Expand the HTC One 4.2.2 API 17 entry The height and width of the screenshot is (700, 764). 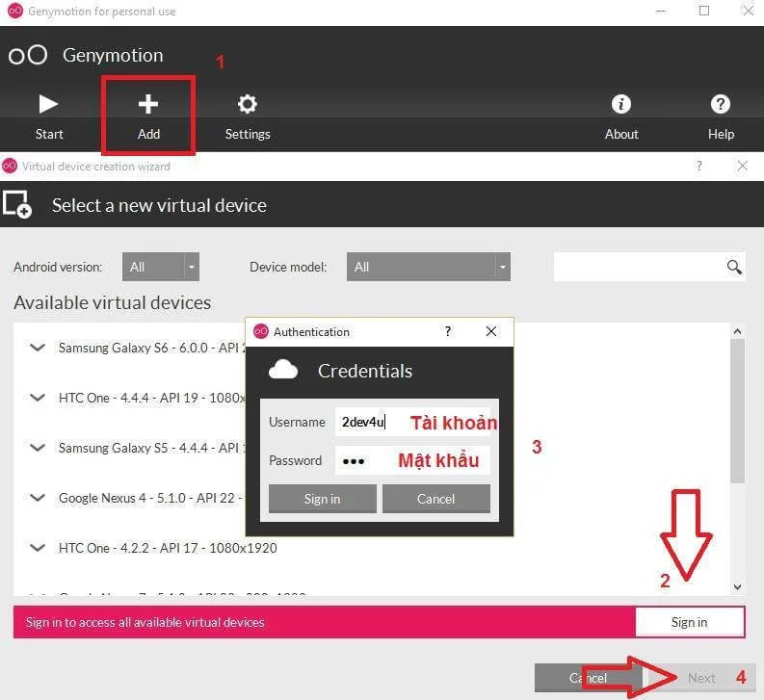coord(38,548)
